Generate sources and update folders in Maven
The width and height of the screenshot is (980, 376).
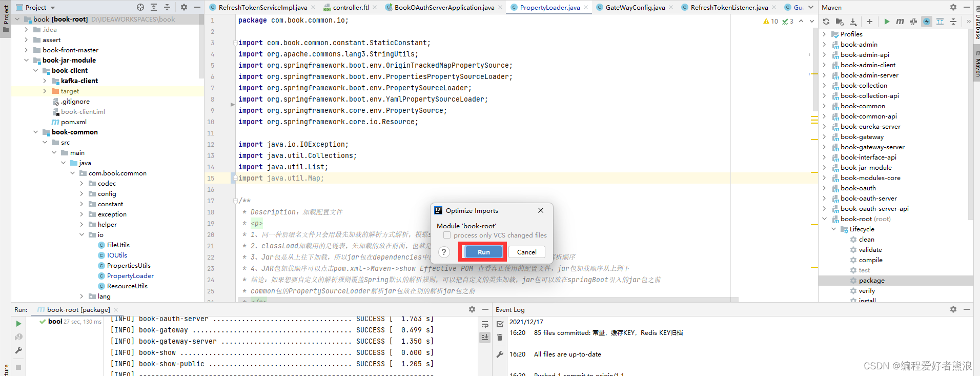tap(840, 22)
